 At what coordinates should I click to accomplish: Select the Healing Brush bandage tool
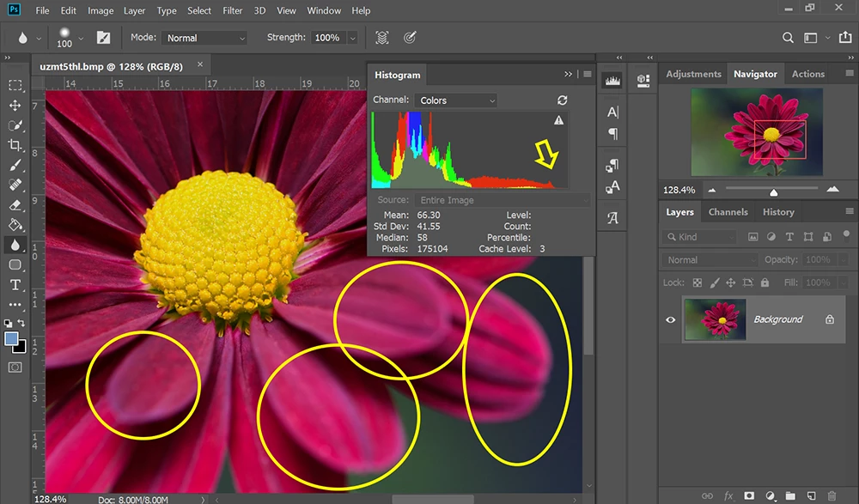coord(15,185)
